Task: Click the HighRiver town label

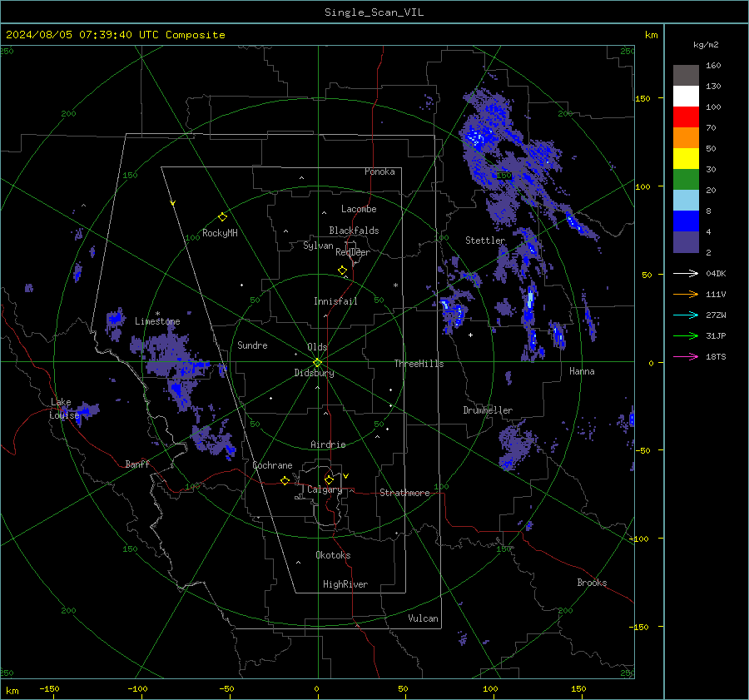Action: point(345,584)
